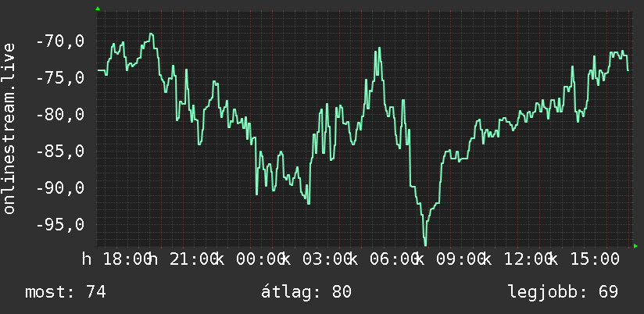The height and width of the screenshot is (314, 644).
Task: Select the -75,0 y-axis label
Action: [x=60, y=78]
